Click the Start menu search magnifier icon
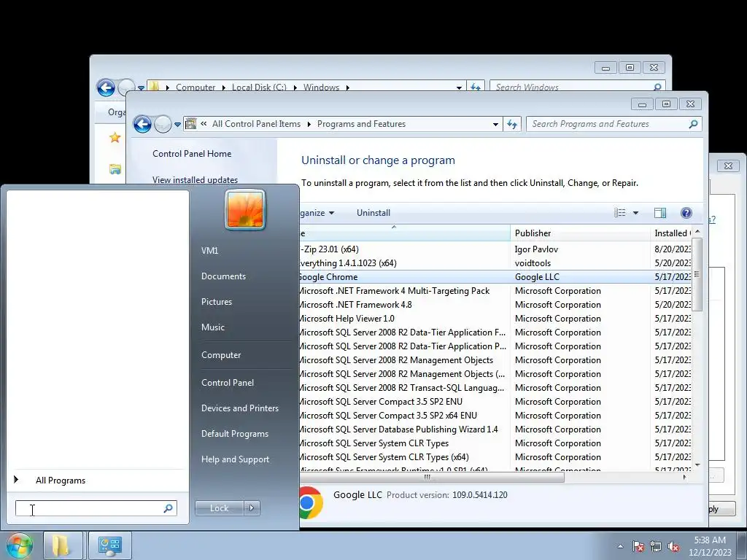The width and height of the screenshot is (747, 560). (x=169, y=508)
